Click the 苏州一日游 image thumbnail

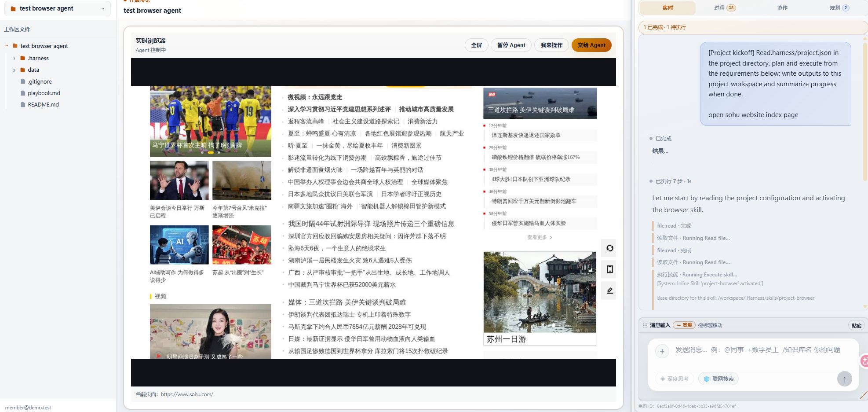[x=540, y=292]
